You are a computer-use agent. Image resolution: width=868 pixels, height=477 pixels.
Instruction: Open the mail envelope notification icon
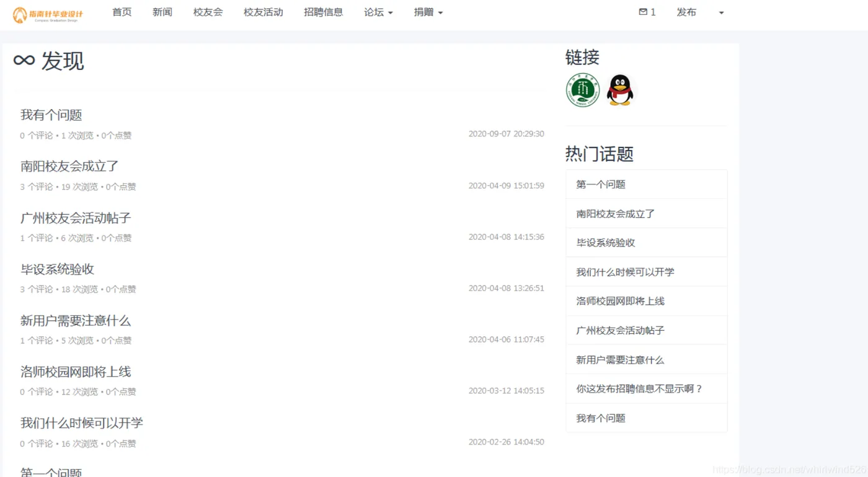tap(643, 12)
